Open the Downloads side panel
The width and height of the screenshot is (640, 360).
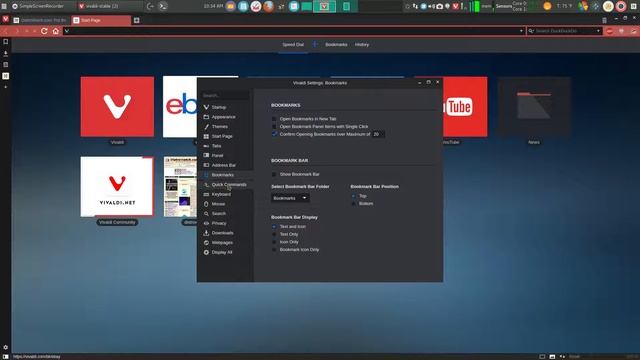click(6, 53)
